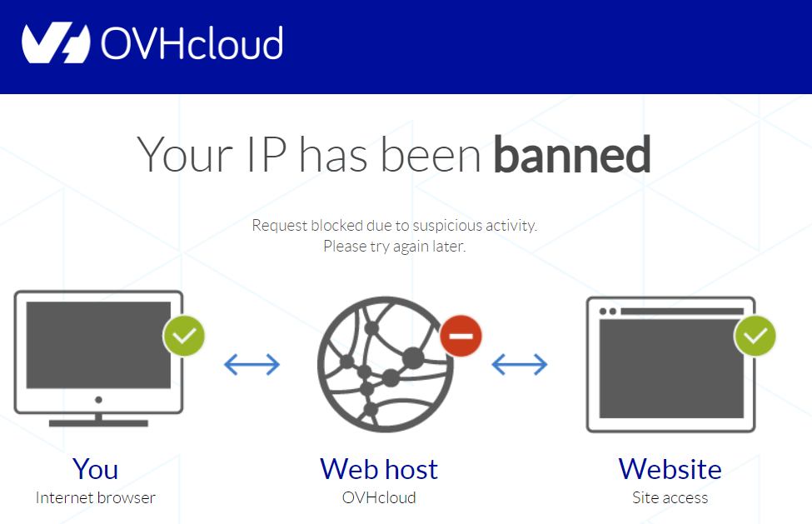Click the "Web host" heading
The width and height of the screenshot is (812, 524).
click(379, 469)
